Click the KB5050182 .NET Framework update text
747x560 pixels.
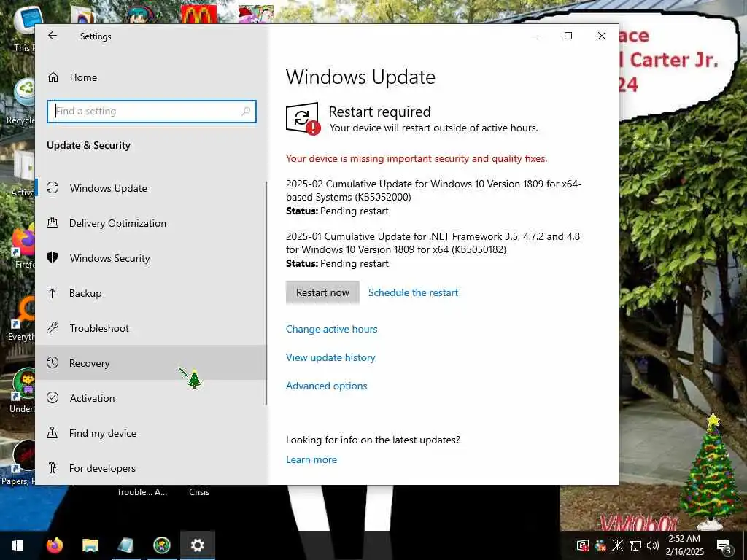tap(433, 243)
